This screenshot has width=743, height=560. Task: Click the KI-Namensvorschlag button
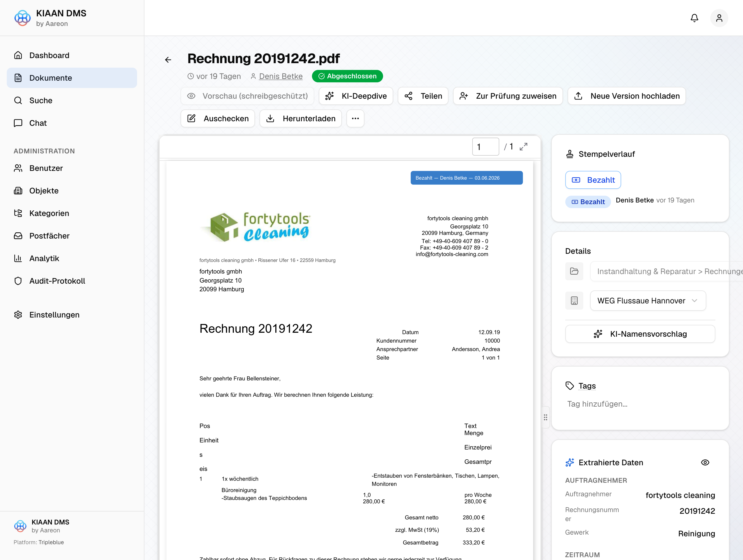click(x=640, y=334)
